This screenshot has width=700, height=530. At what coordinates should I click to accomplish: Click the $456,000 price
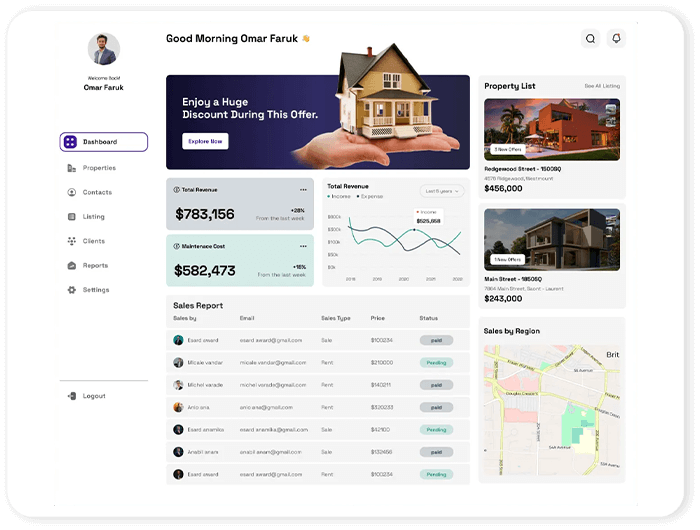tap(503, 188)
